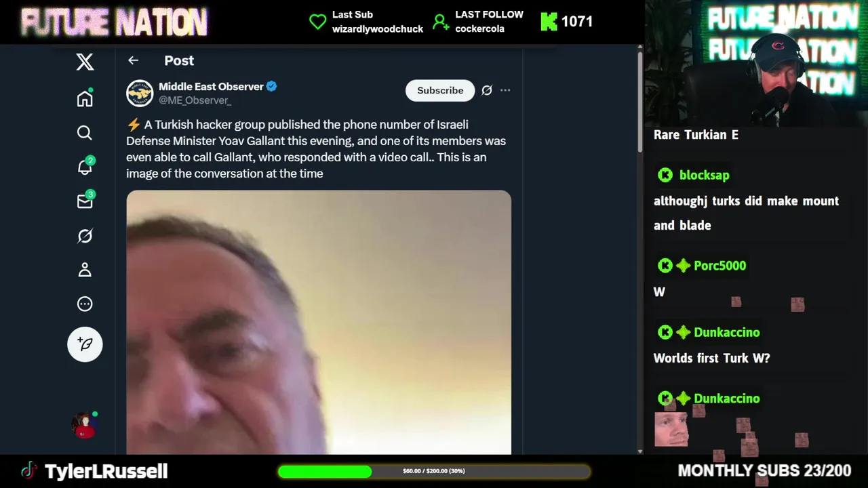This screenshot has height=488, width=868.
Task: Click the green donation goal progress bar
Action: click(434, 471)
